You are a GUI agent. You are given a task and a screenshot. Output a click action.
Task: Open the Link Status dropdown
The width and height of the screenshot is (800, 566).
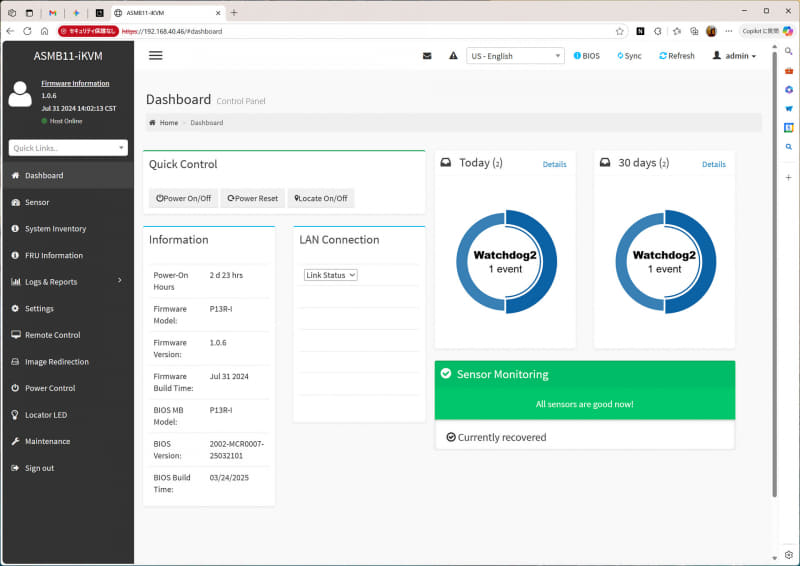point(331,275)
